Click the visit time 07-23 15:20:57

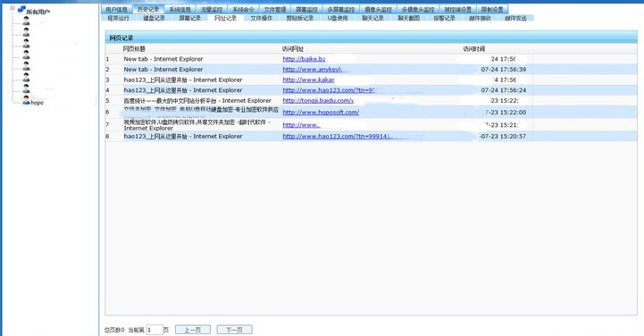503,137
